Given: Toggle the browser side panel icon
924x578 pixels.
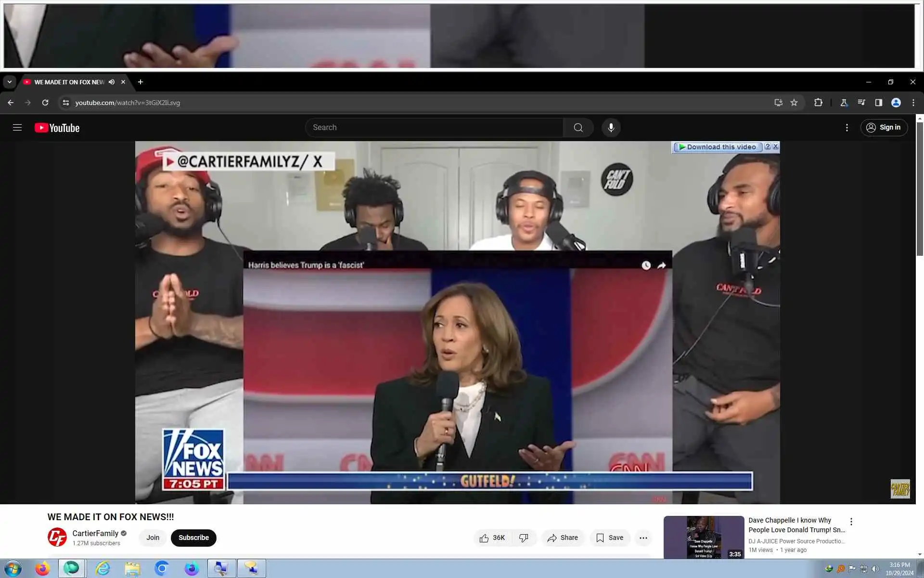Looking at the screenshot, I should coord(878,103).
